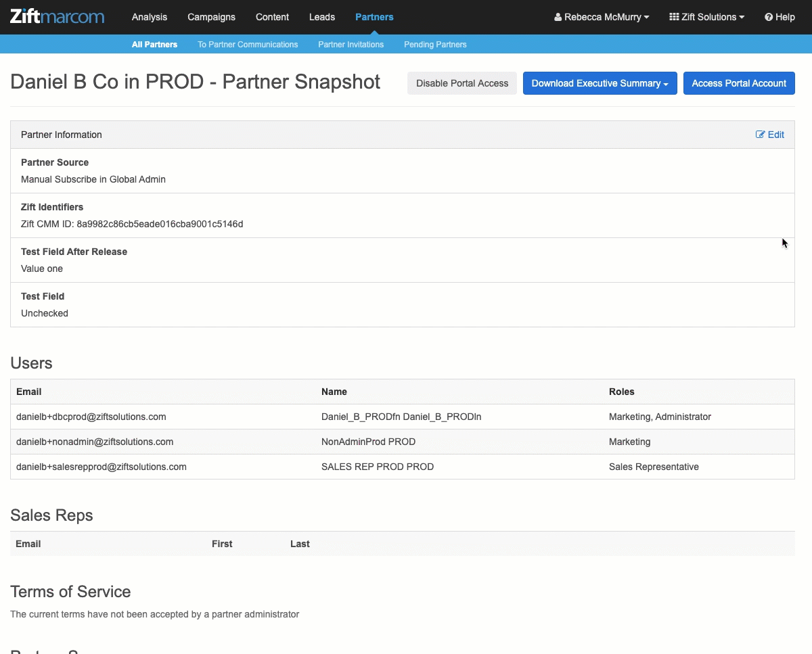Screen dimensions: 812x654
Task: Click the Value one field value
Action: pyautogui.click(x=42, y=268)
